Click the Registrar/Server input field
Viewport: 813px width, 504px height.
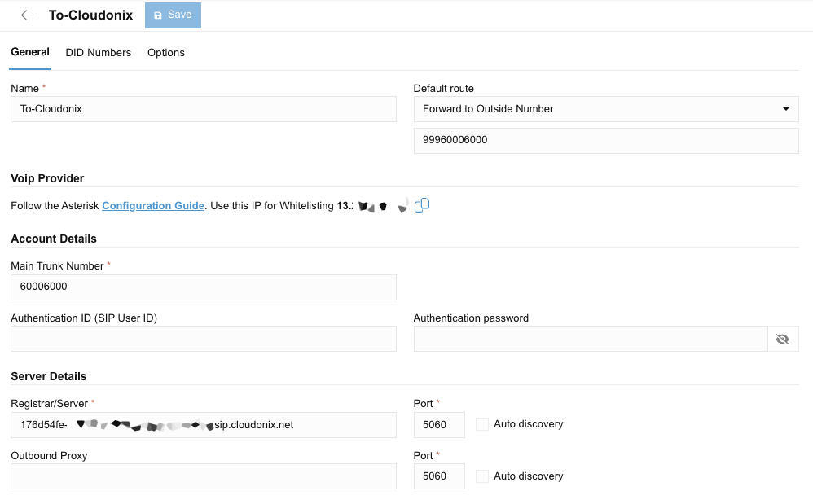(x=203, y=425)
